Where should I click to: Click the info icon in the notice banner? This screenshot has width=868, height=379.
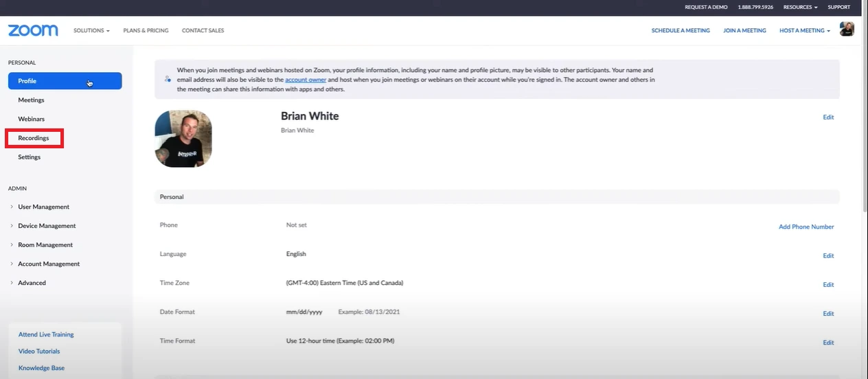click(x=168, y=80)
